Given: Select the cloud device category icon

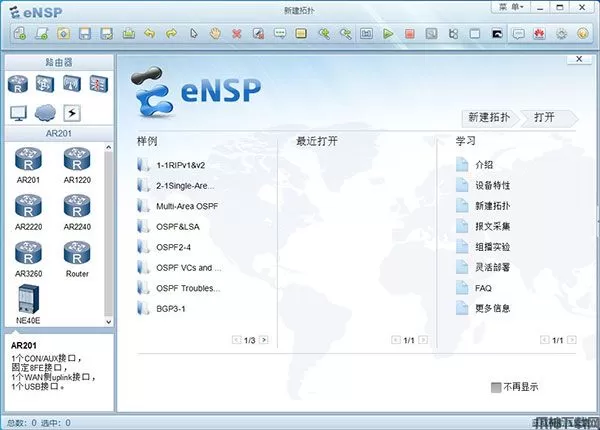Looking at the screenshot, I should (45, 113).
